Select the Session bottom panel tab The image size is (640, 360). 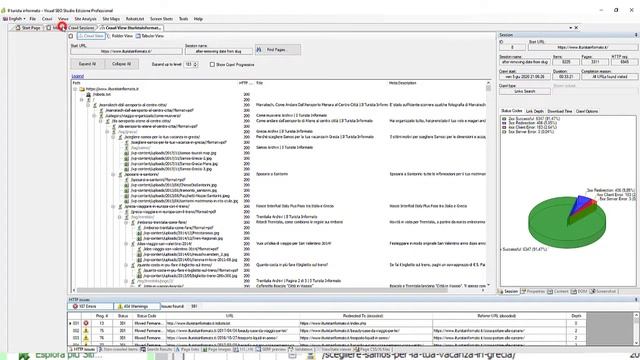509,291
